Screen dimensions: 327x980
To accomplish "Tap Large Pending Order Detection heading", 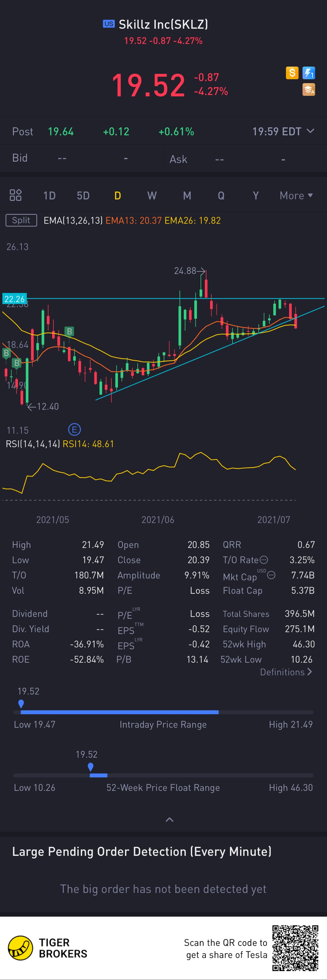I will coord(142,851).
